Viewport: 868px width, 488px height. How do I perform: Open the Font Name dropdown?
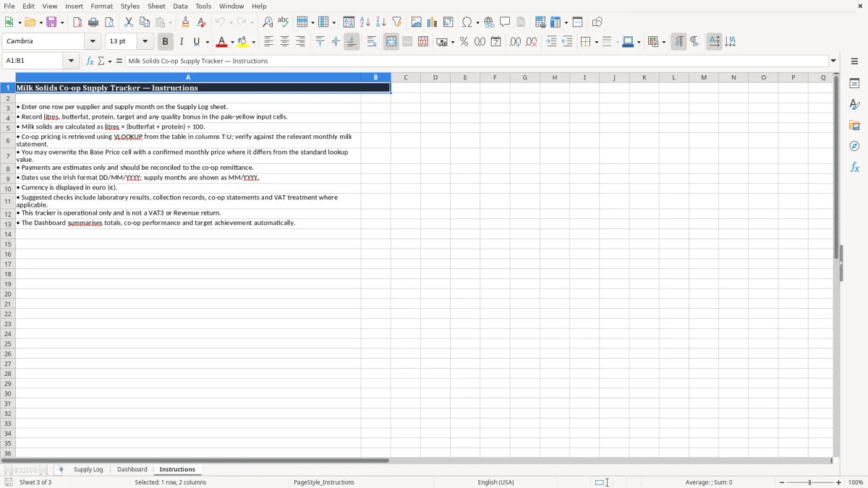coord(93,42)
